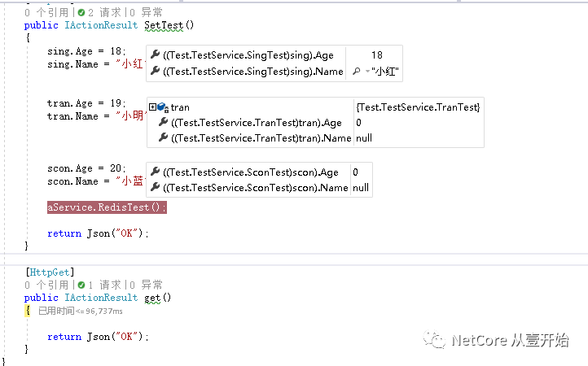This screenshot has height=366, width=588.
Task: Click ((Test.TestService.SingTest)sing).Name entry
Action: [x=253, y=71]
